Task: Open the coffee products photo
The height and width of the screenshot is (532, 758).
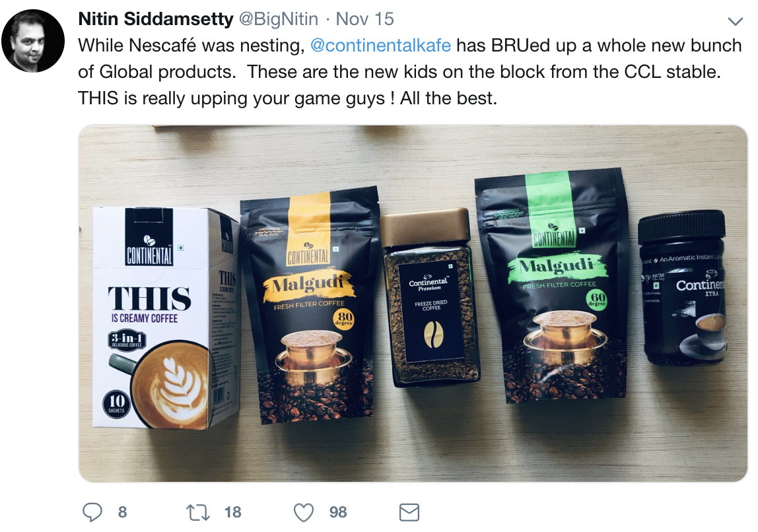Action: click(413, 304)
